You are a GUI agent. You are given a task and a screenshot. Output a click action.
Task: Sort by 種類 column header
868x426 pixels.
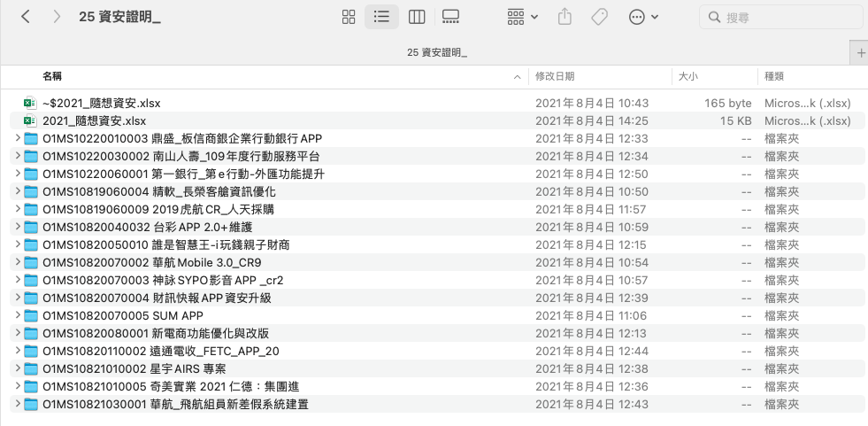tap(774, 76)
